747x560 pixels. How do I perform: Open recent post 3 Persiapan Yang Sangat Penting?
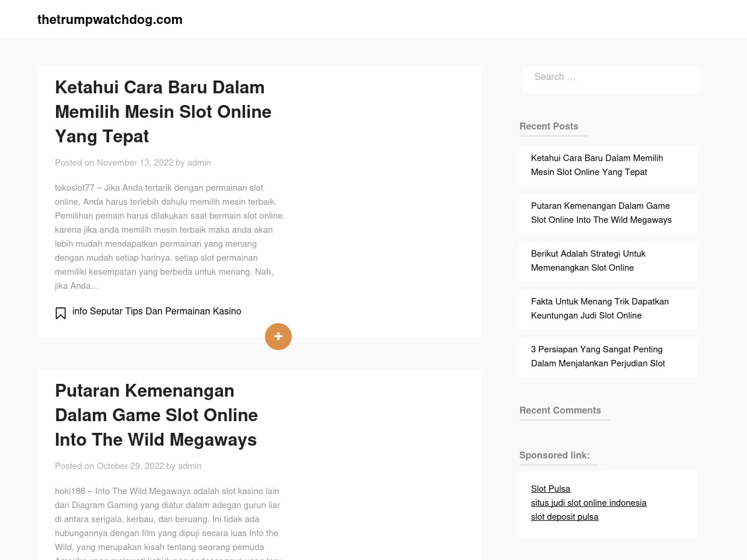pyautogui.click(x=598, y=356)
